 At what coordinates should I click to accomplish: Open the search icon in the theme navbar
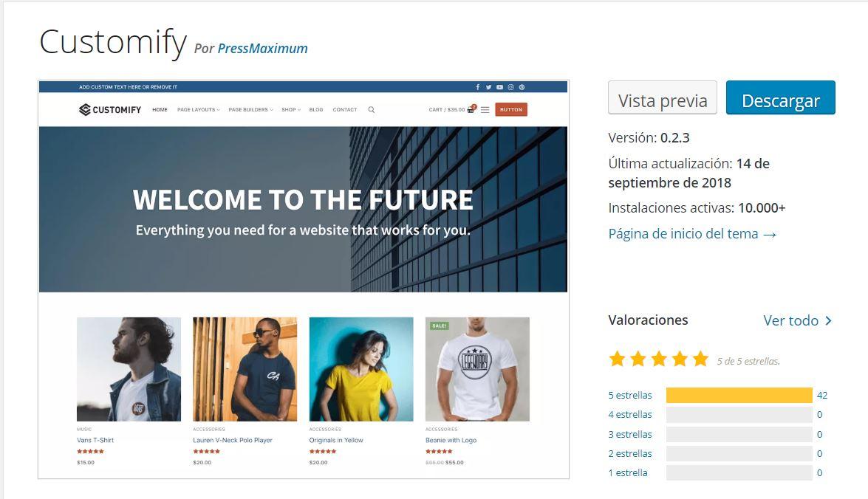point(371,109)
